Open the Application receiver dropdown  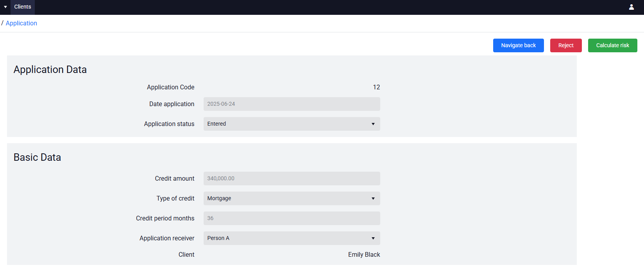[x=292, y=238]
